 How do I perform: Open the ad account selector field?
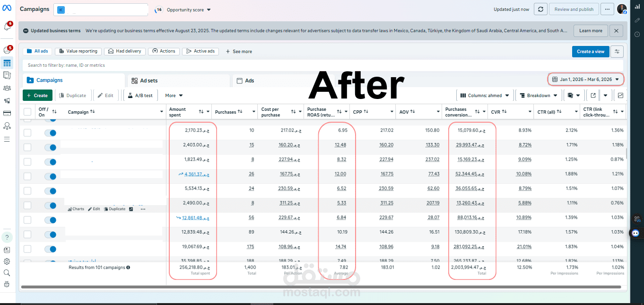coord(101,9)
